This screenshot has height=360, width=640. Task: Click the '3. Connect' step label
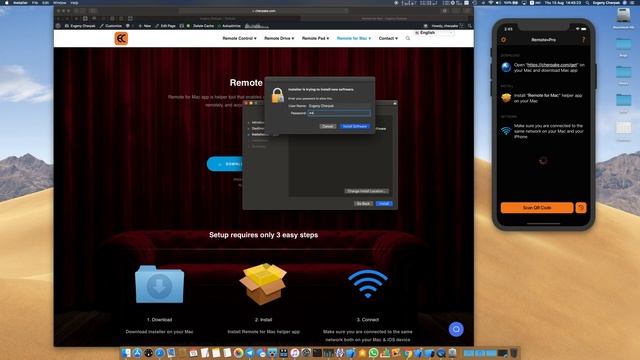click(x=368, y=320)
